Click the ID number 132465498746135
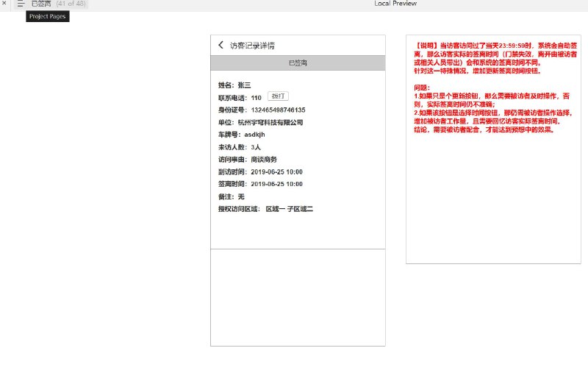Screen dimensions: 588x387 (278, 110)
